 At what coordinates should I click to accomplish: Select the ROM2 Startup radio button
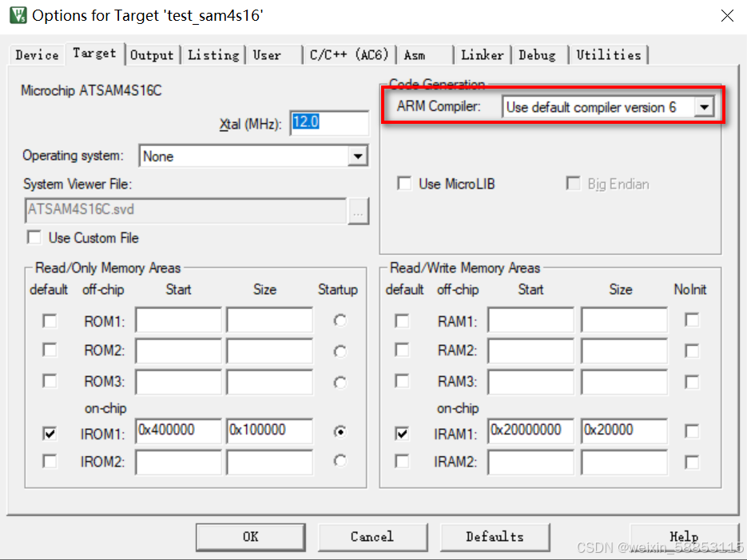pyautogui.click(x=340, y=351)
